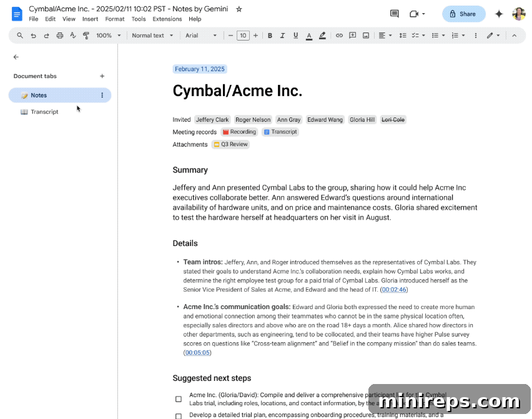
Task: Click the February 11, 2025 date chip
Action: pyautogui.click(x=200, y=69)
